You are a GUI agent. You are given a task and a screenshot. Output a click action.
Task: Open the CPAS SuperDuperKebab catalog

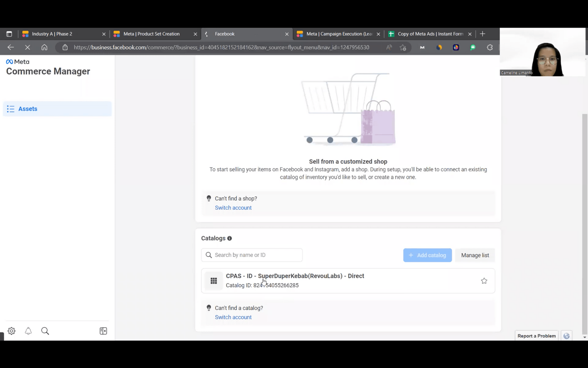295,276
